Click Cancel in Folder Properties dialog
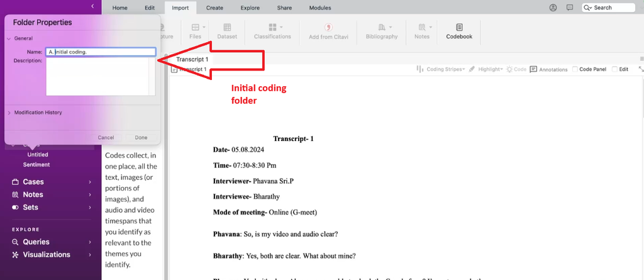Image resolution: width=644 pixels, height=280 pixels. 106,138
